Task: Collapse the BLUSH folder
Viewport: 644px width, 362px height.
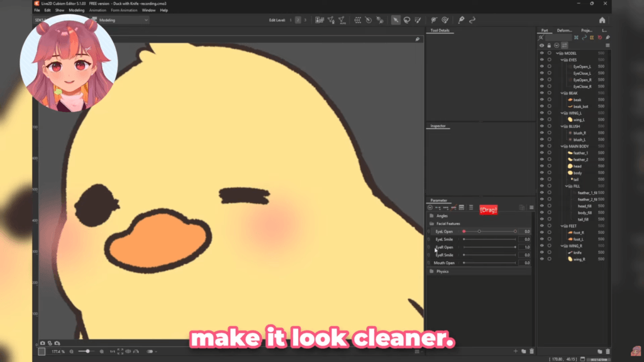Action: pyautogui.click(x=562, y=126)
